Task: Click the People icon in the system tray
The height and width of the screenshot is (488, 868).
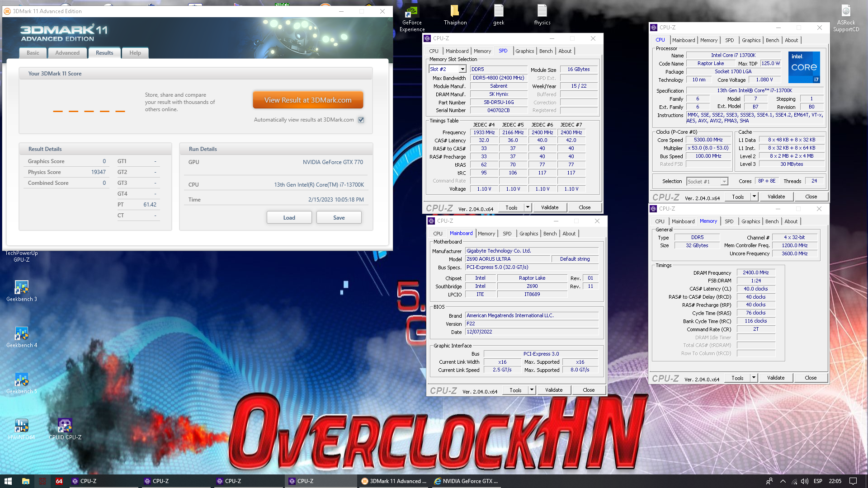Action: tap(769, 481)
